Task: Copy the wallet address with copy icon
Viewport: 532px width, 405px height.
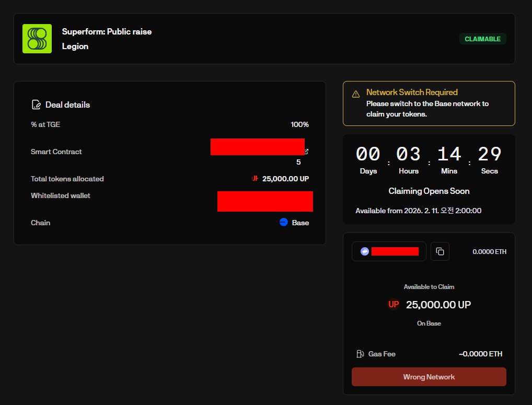Action: pyautogui.click(x=440, y=251)
